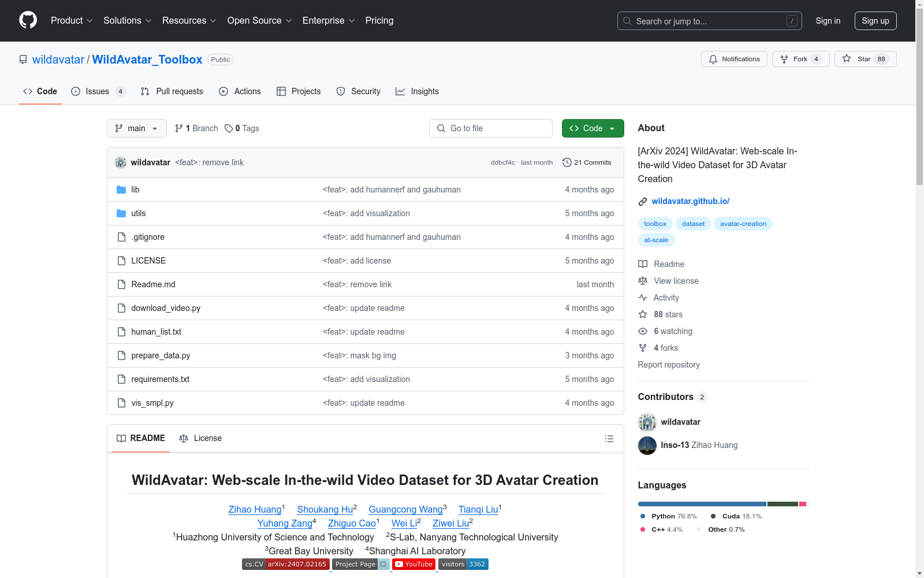Click the eye icon beside watching
This screenshot has width=924, height=578.
coord(643,331)
